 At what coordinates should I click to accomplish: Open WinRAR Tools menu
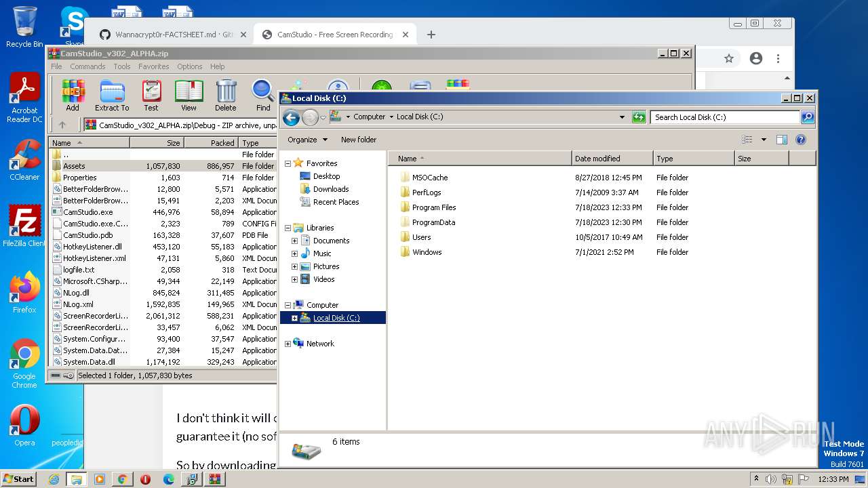122,66
